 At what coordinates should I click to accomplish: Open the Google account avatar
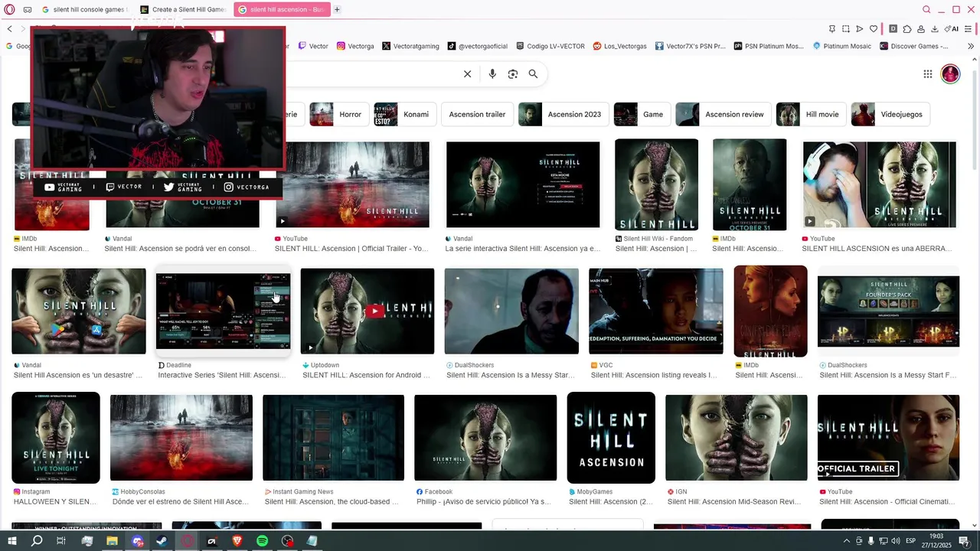click(x=950, y=74)
